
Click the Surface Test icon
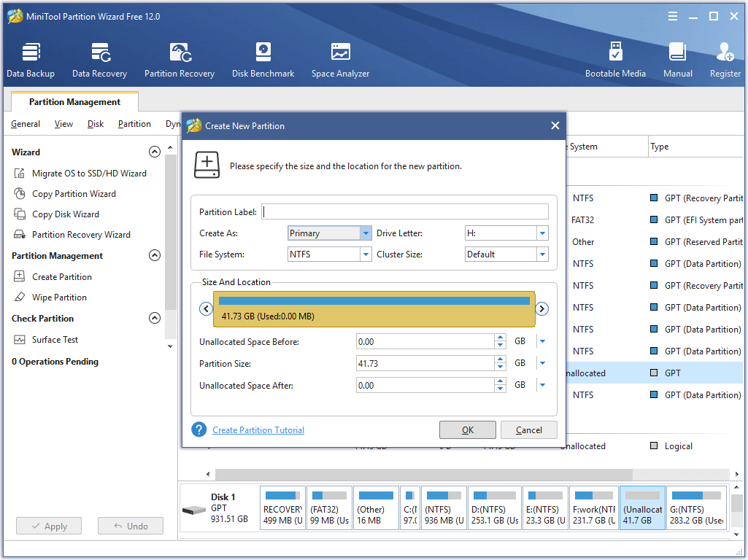[x=20, y=339]
